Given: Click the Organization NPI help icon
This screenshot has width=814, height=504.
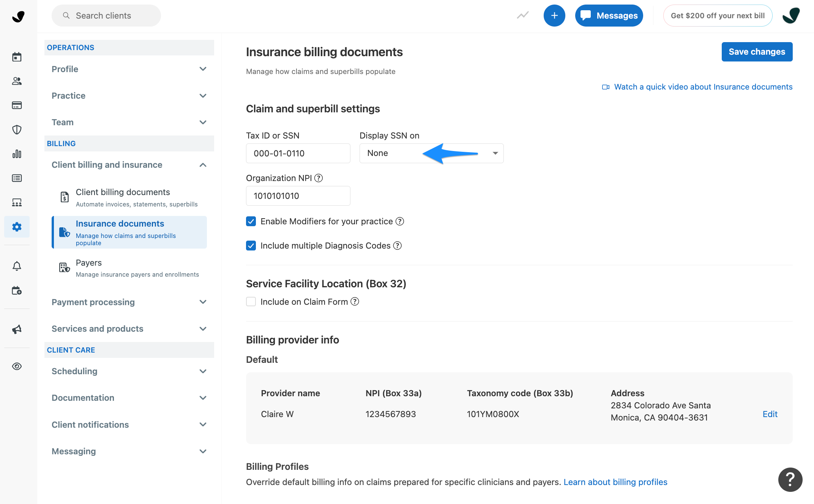Looking at the screenshot, I should point(319,178).
